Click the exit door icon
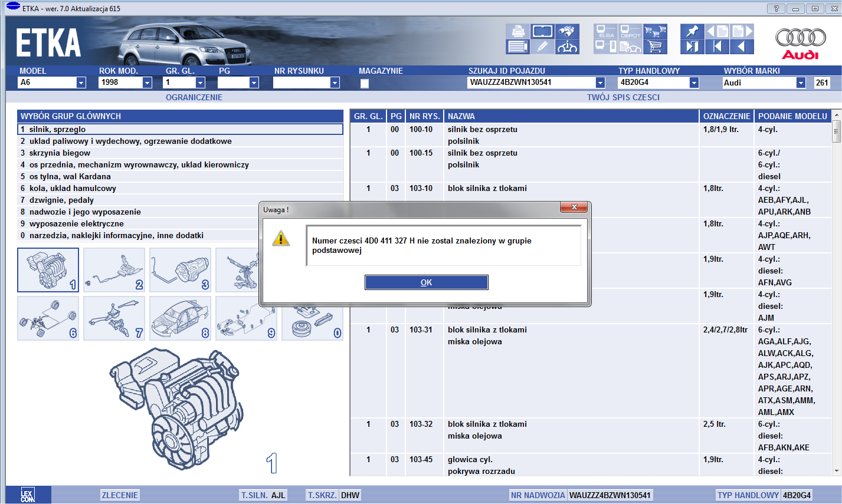 coord(692,47)
